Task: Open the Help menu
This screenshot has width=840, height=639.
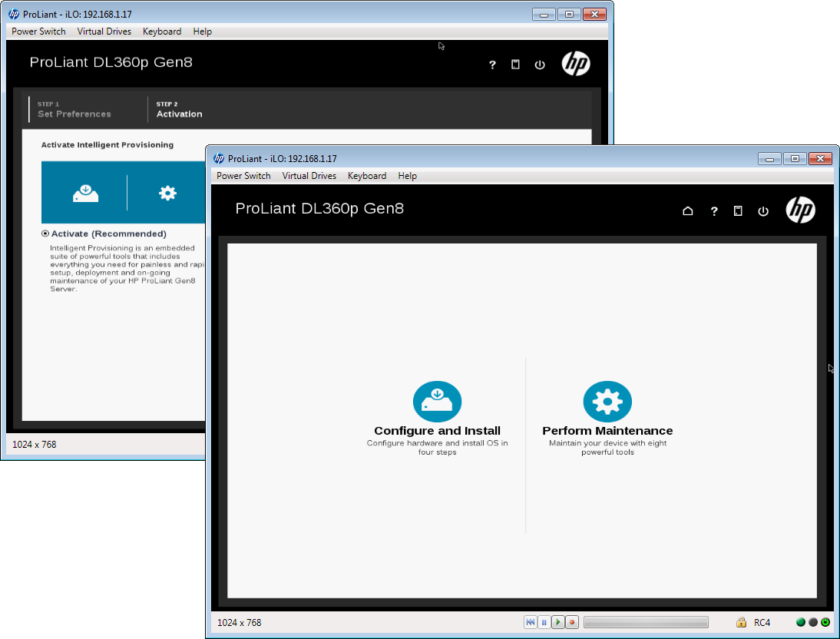Action: tap(407, 176)
